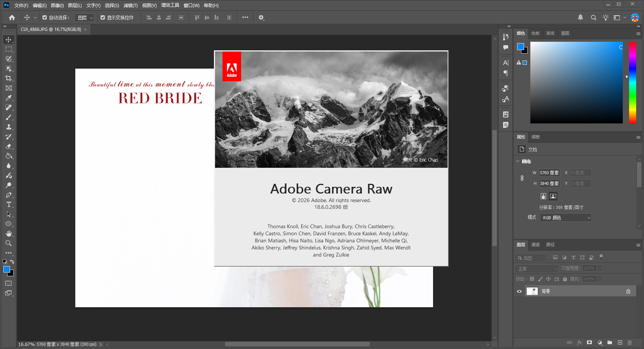Select the Clone Stamp tool
The height and width of the screenshot is (349, 644).
coord(9,127)
